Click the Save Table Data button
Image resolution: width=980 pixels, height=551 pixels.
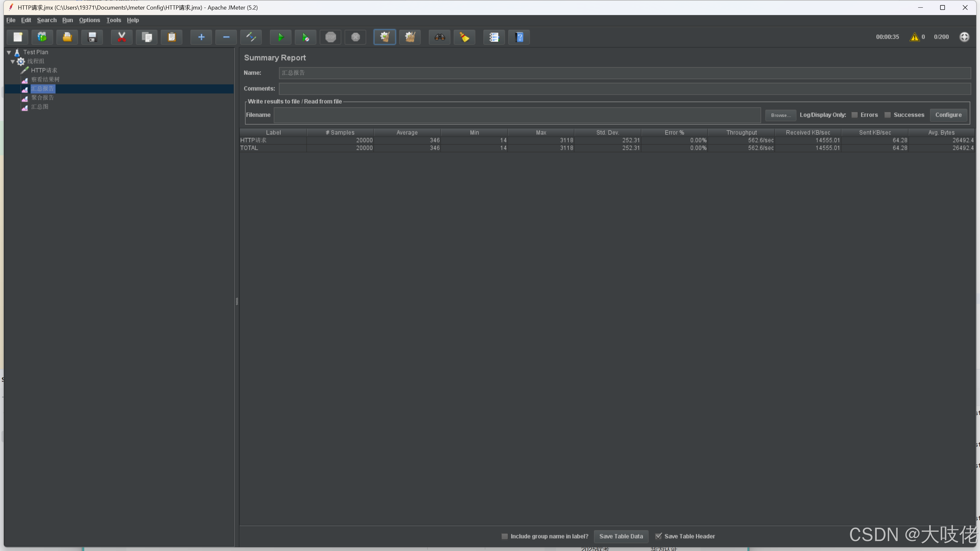coord(621,536)
